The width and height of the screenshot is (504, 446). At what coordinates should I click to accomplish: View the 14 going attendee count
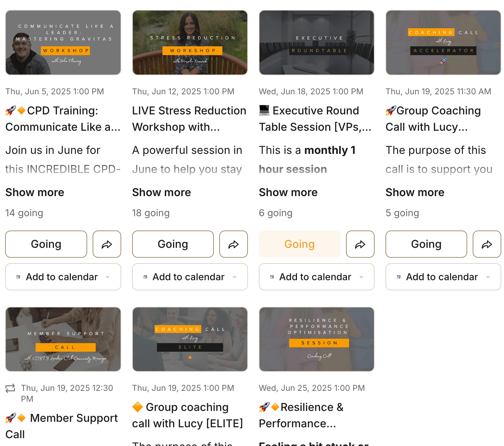point(24,213)
